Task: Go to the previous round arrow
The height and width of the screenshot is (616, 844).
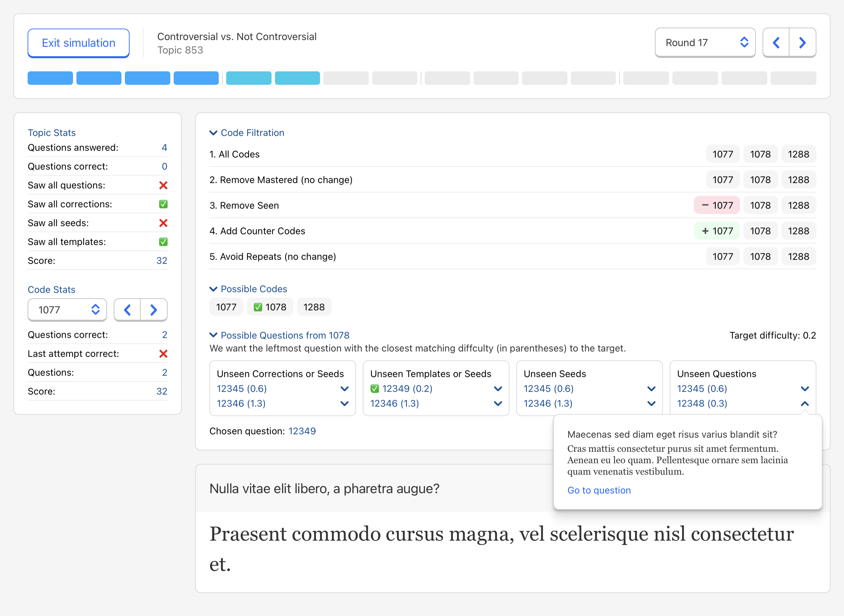Action: (x=776, y=43)
